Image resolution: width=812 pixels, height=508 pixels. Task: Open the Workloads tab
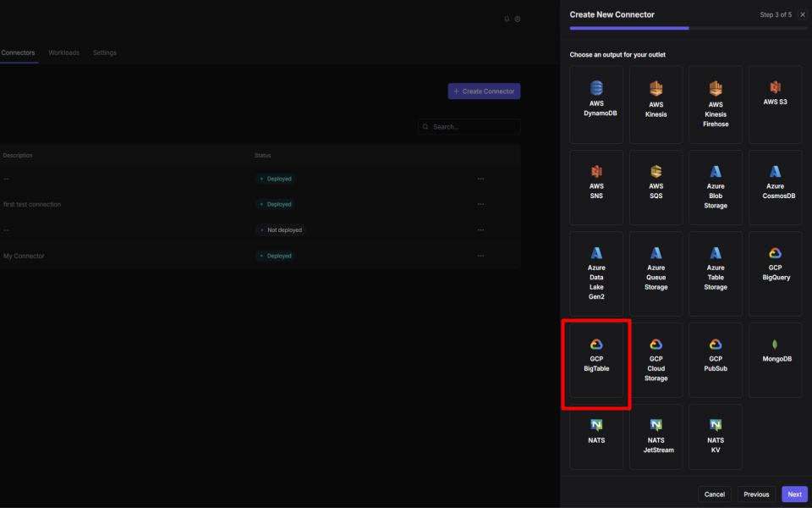[x=63, y=52]
